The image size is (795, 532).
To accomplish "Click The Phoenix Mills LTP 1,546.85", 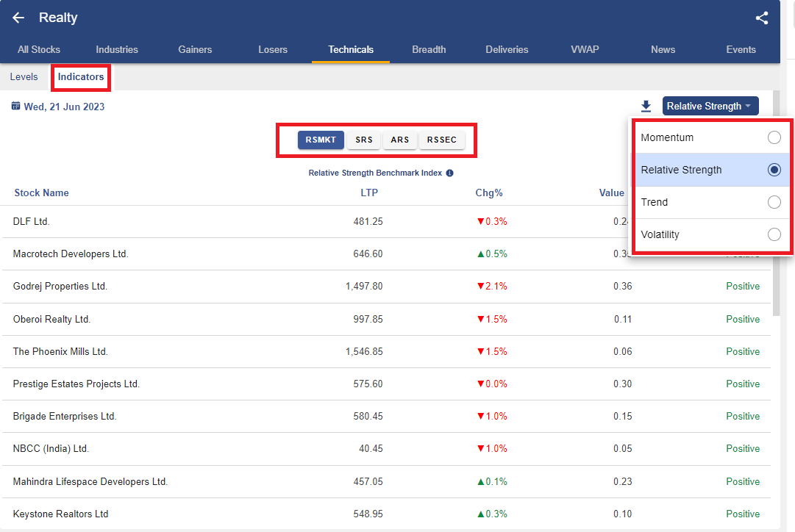I will [364, 352].
